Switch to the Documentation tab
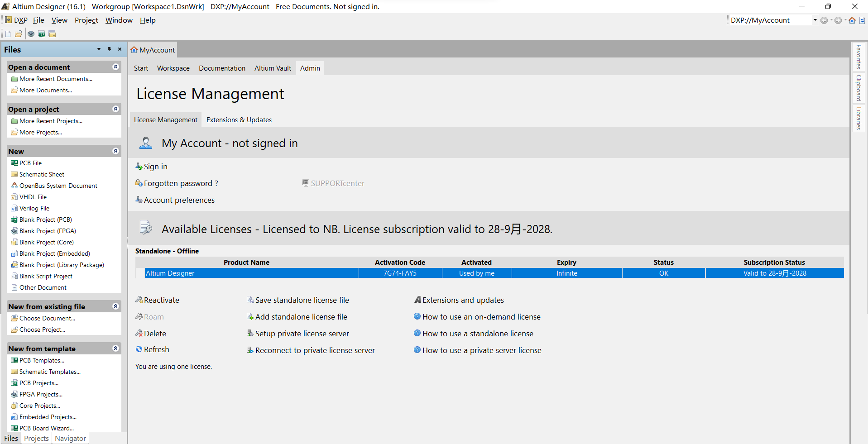This screenshot has height=444, width=868. 222,68
